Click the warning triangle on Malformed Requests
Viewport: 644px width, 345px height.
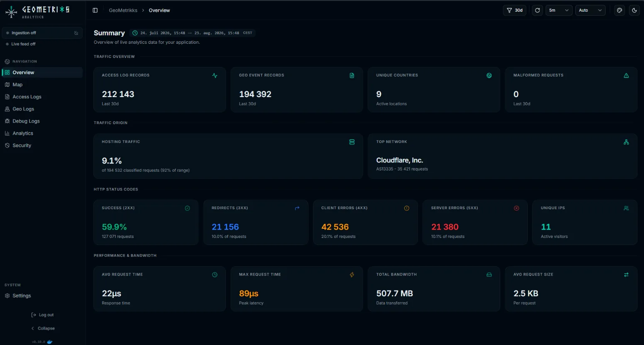click(x=626, y=75)
